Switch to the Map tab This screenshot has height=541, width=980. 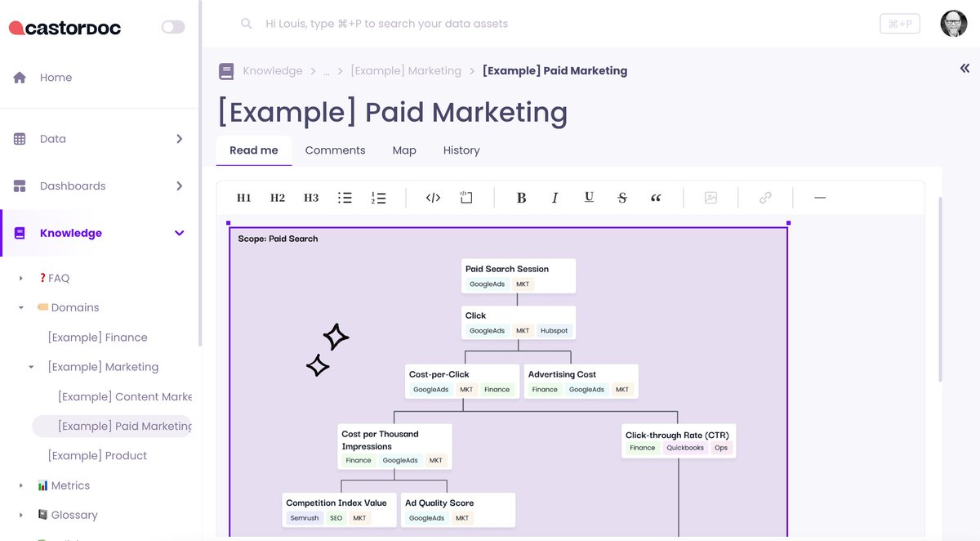(x=404, y=150)
